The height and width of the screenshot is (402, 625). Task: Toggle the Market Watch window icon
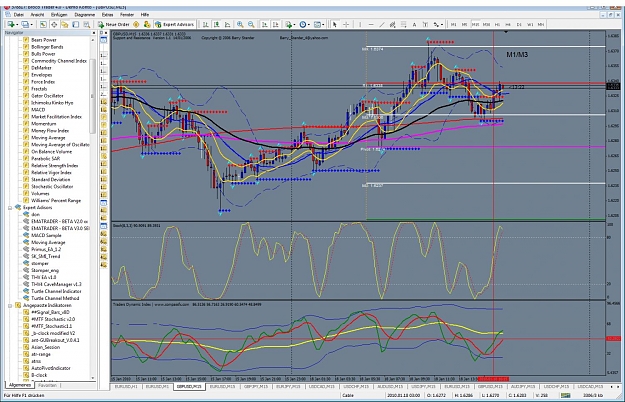(43, 24)
